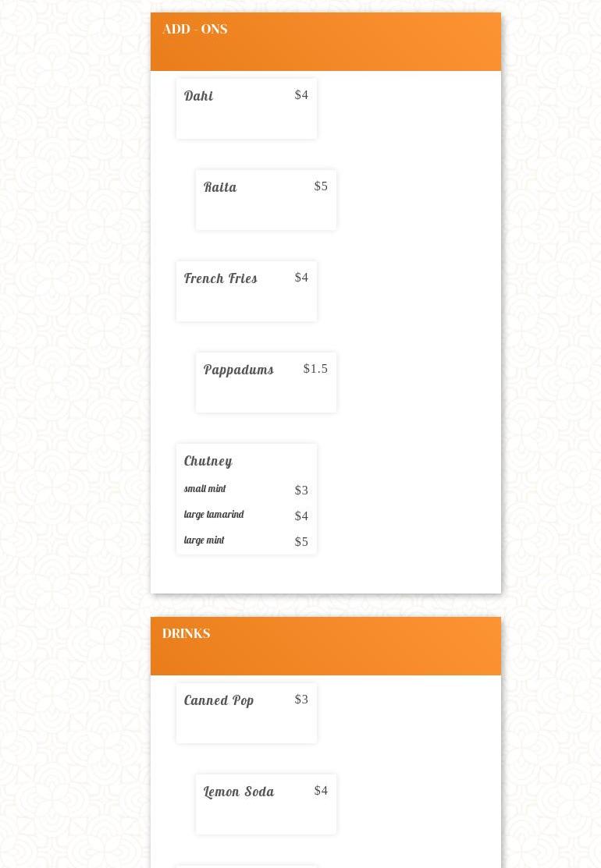Image resolution: width=601 pixels, height=868 pixels.
Task: Open the French Fries item
Action: 221,278
